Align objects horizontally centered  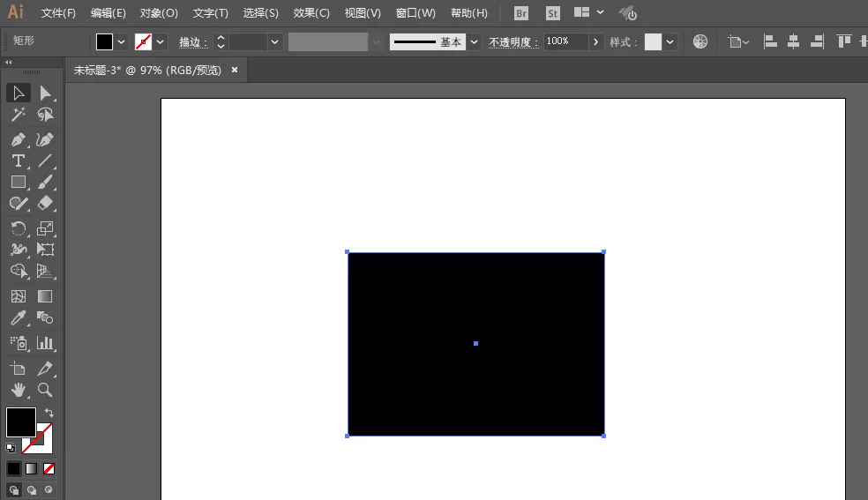pos(793,41)
